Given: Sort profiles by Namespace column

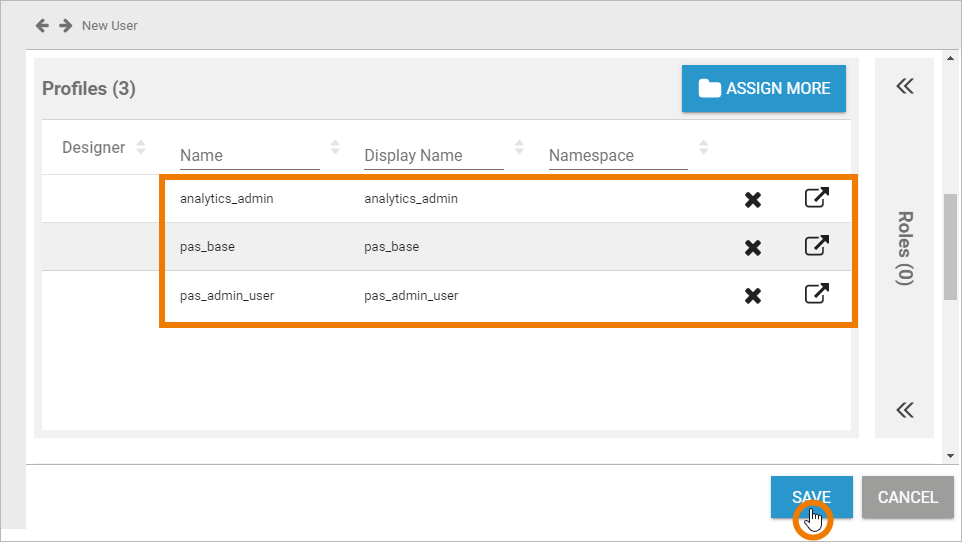Looking at the screenshot, I should 703,148.
